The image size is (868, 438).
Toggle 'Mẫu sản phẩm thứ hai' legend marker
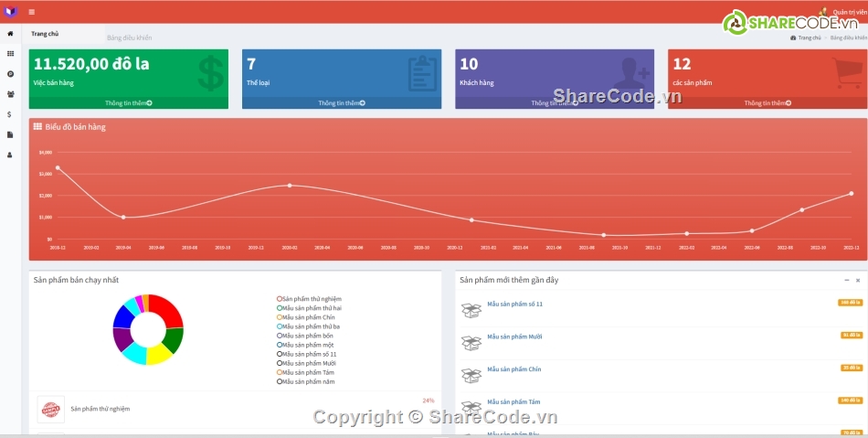[280, 308]
